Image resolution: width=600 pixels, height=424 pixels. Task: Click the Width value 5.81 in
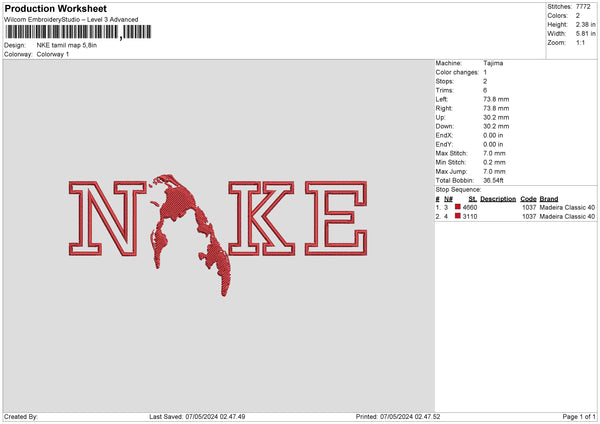pyautogui.click(x=586, y=34)
